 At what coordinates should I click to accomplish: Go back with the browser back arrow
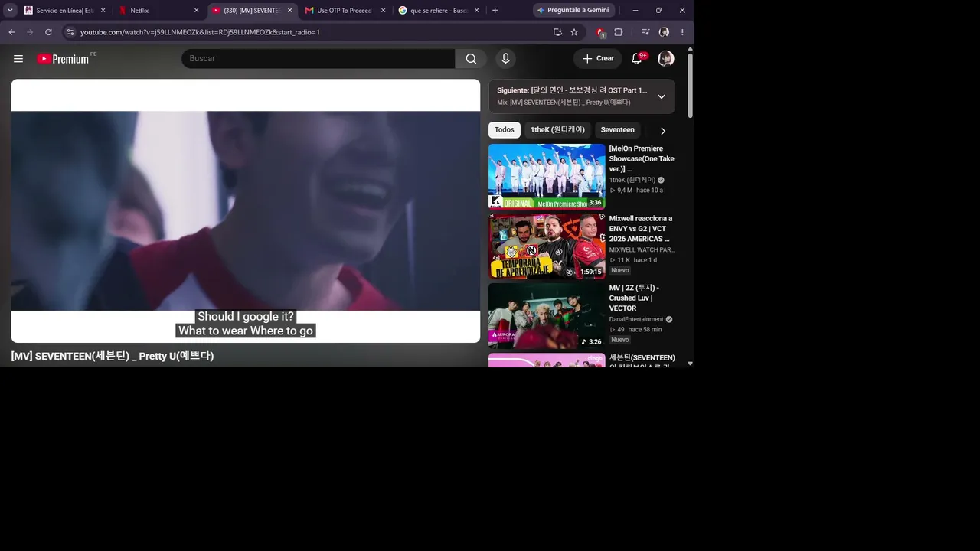[11, 32]
